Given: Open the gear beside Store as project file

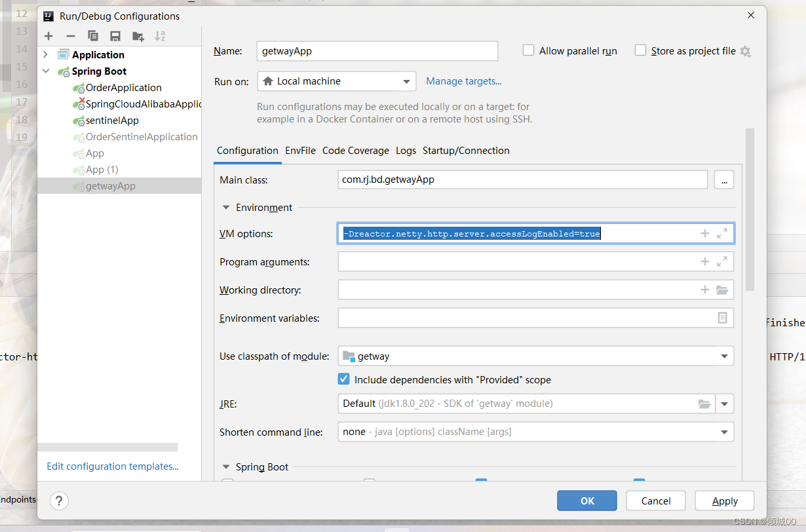Looking at the screenshot, I should (x=745, y=51).
